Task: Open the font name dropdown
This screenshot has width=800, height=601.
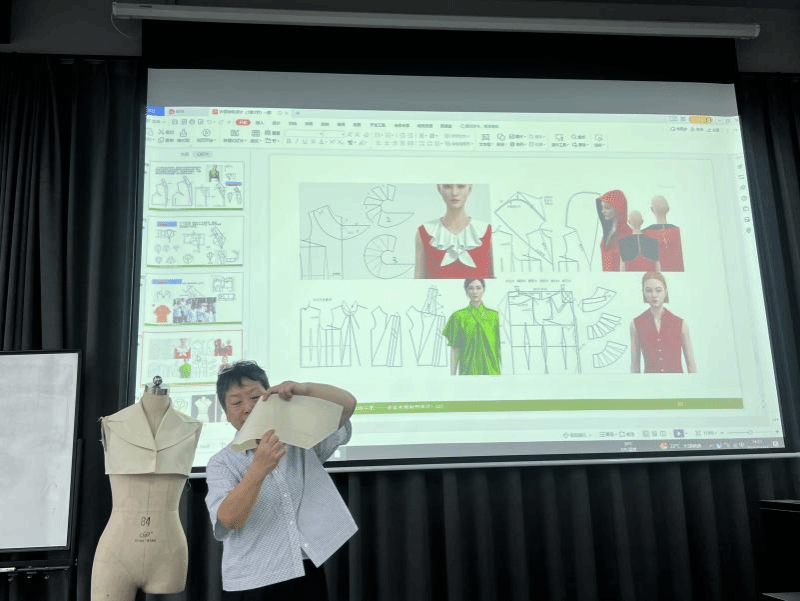Action: 310,133
